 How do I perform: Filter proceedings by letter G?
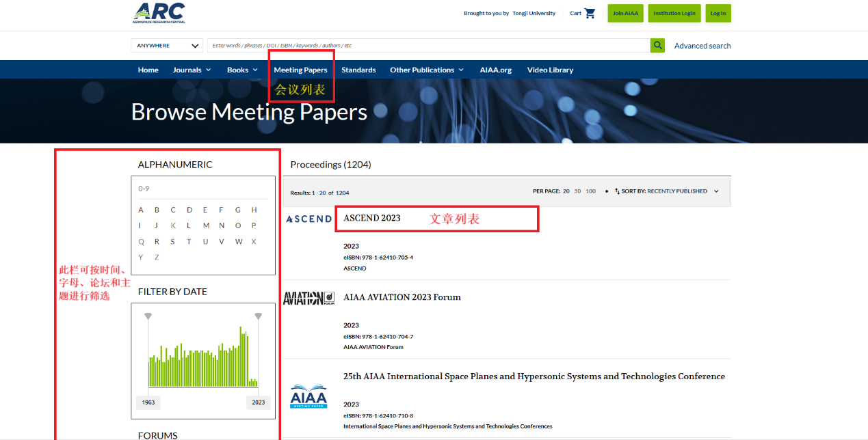tap(238, 210)
